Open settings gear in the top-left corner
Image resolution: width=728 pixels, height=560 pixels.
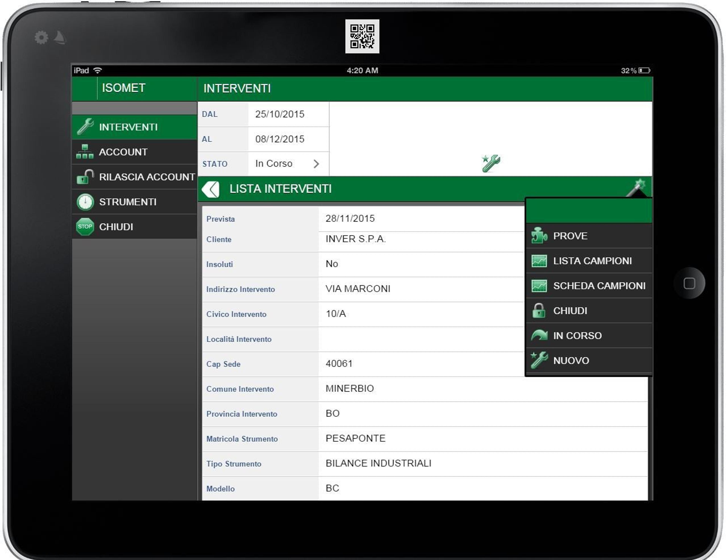click(41, 37)
